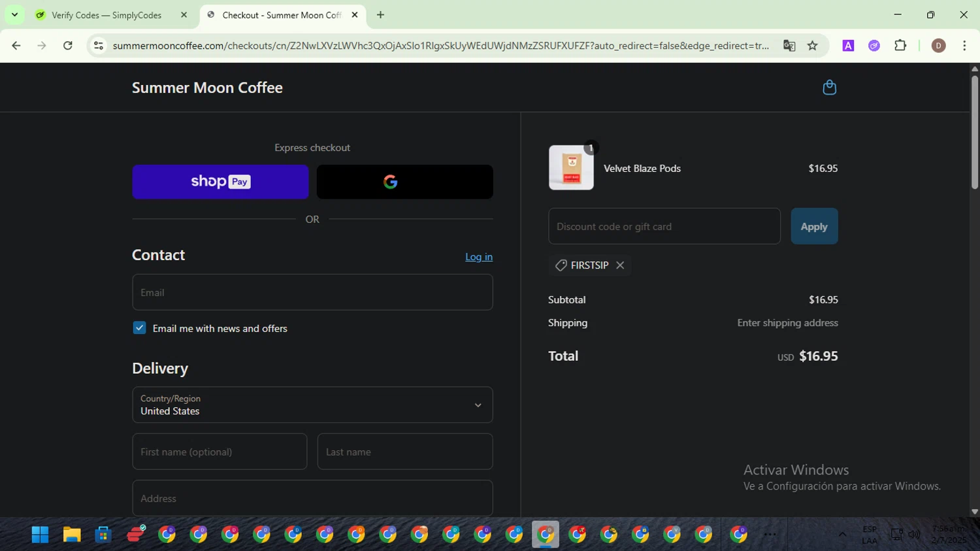
Task: Focus the Discount code or gift card field
Action: coord(664,226)
